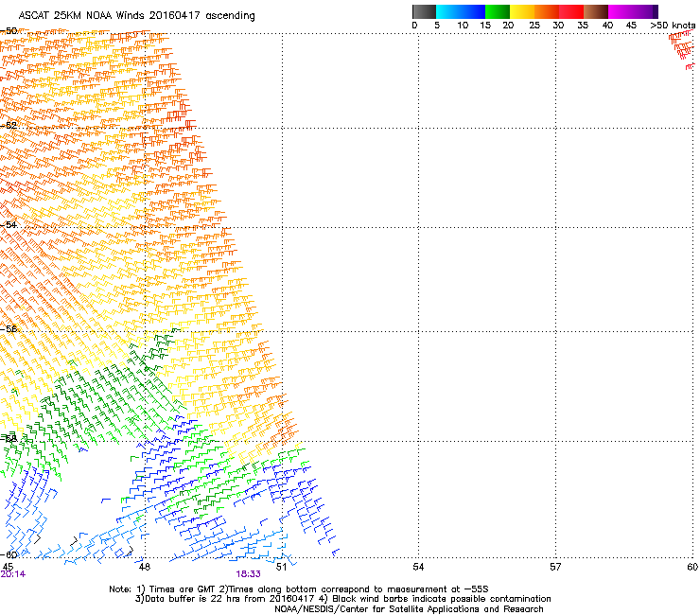Click the 60 longitude axis label

click(692, 567)
